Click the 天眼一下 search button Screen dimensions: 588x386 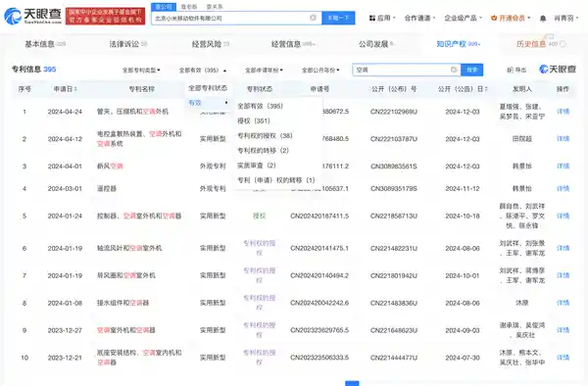[338, 18]
